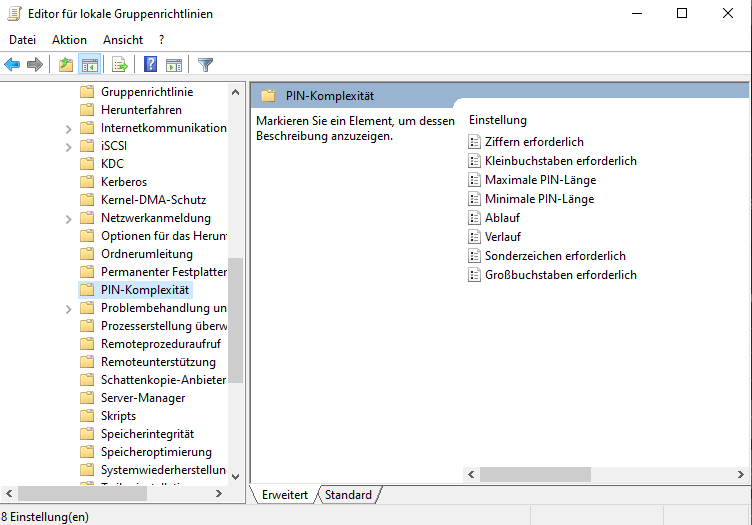Click settings list horizontal scrollbar thumb
The image size is (752, 525).
pyautogui.click(x=535, y=475)
